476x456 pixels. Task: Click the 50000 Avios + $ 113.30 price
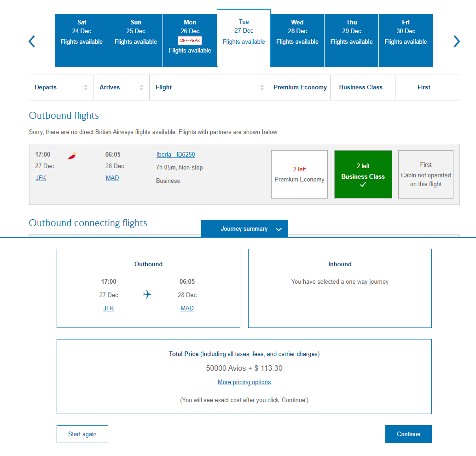point(244,368)
